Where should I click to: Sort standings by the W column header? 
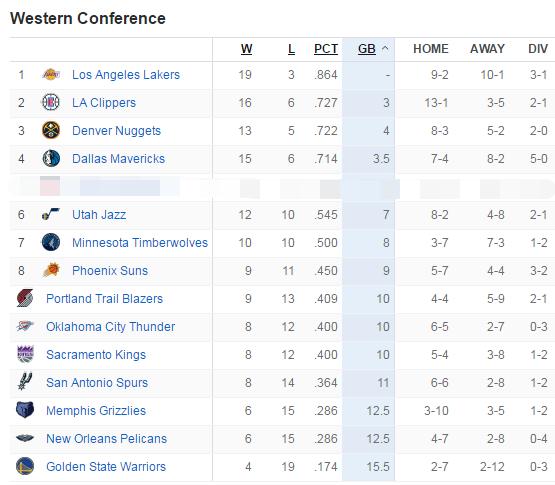[246, 49]
